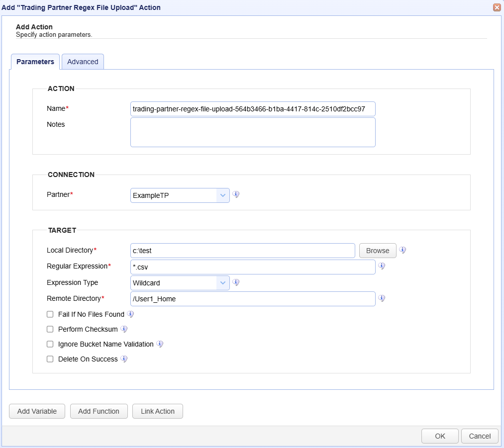Click help icon beside Fail If No Files Found

(x=130, y=314)
